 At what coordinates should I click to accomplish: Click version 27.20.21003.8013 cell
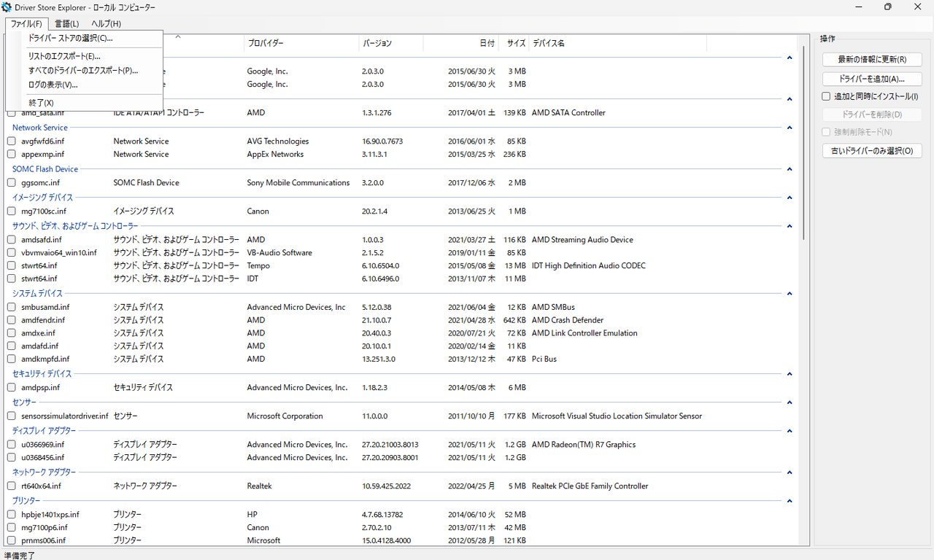coord(390,445)
